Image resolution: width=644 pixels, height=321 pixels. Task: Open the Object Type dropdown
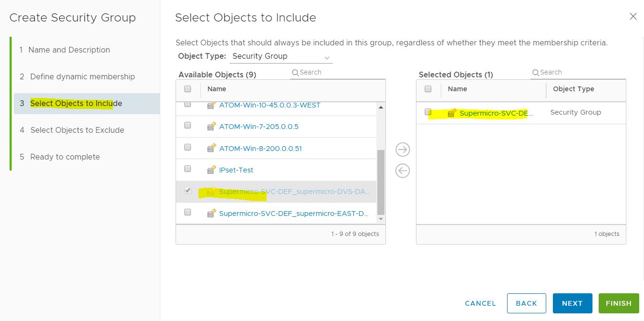pos(281,56)
